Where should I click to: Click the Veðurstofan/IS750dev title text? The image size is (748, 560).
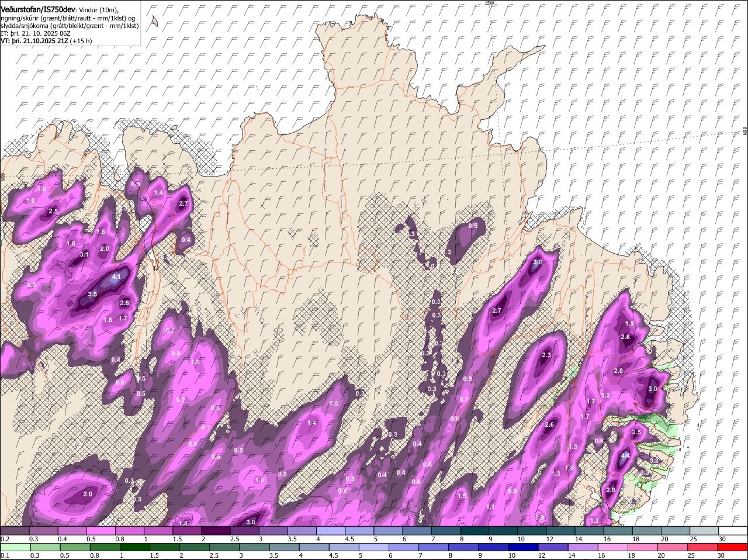point(38,9)
